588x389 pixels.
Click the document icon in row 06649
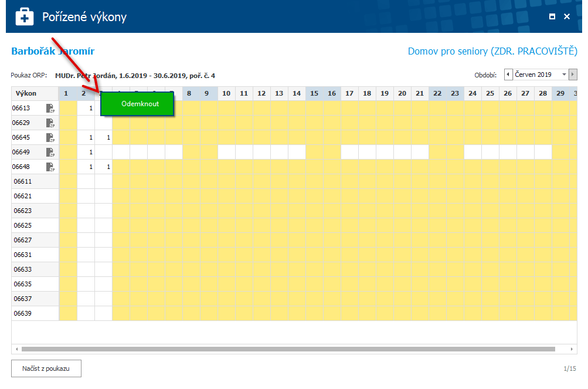(x=50, y=152)
